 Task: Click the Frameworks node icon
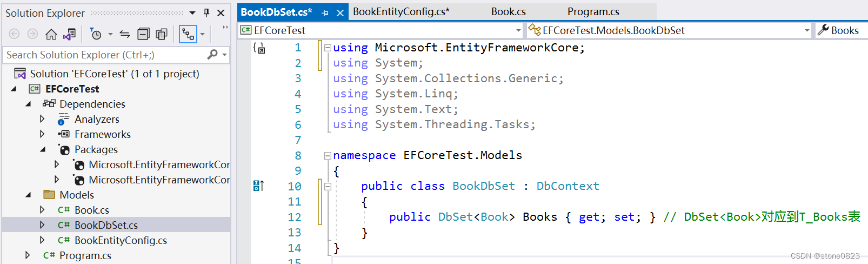[64, 134]
